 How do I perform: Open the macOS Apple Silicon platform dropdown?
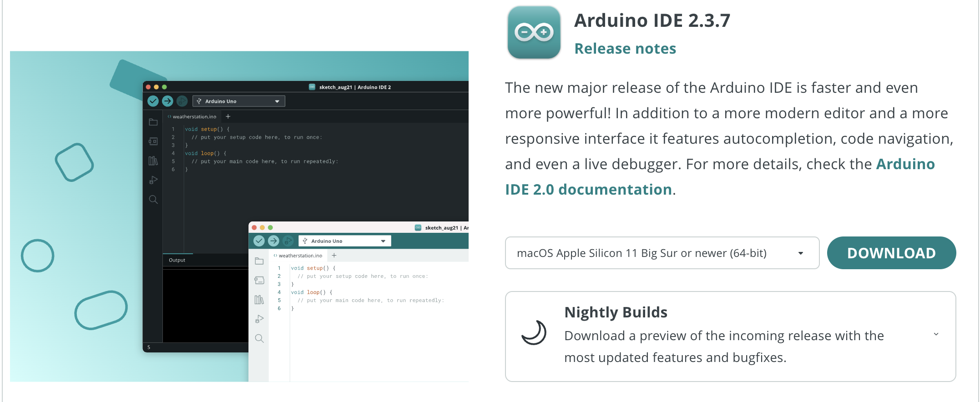coord(662,253)
